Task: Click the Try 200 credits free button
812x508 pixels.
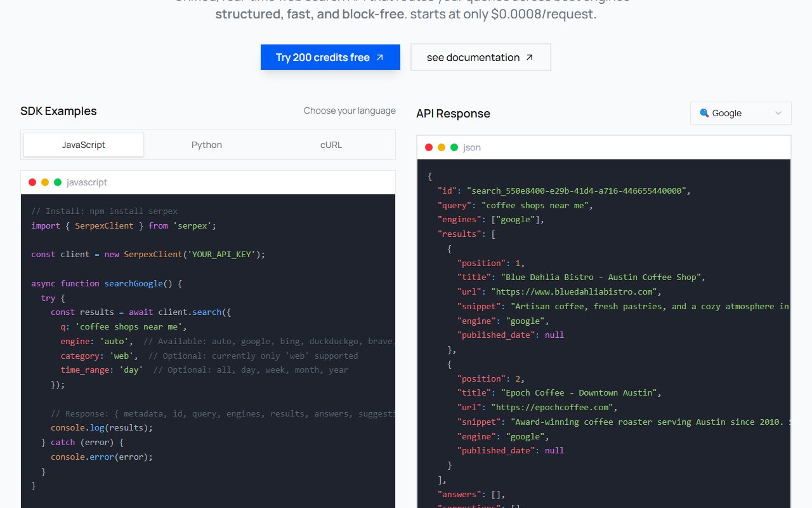Action: click(330, 57)
